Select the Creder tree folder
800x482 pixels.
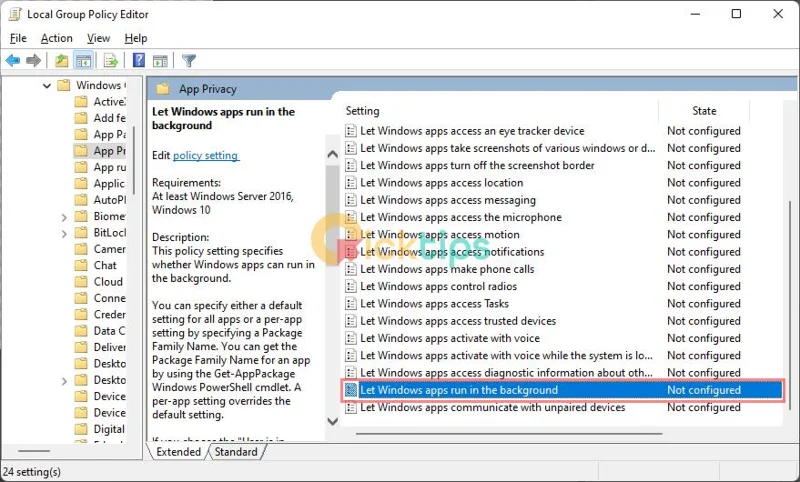(100, 315)
